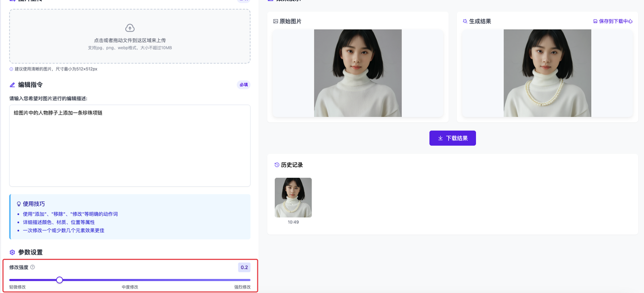Open the 修改强度 help tooltip icon

tap(33, 267)
